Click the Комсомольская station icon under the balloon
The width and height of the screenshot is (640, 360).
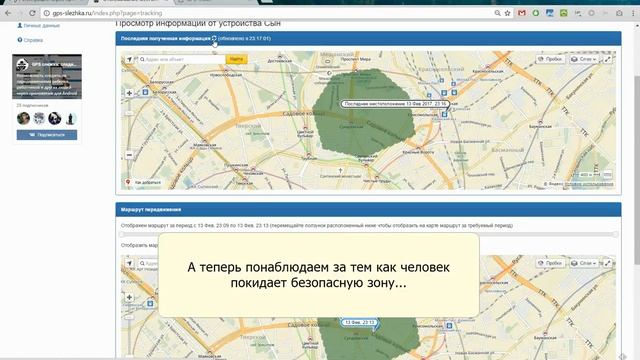[x=444, y=115]
